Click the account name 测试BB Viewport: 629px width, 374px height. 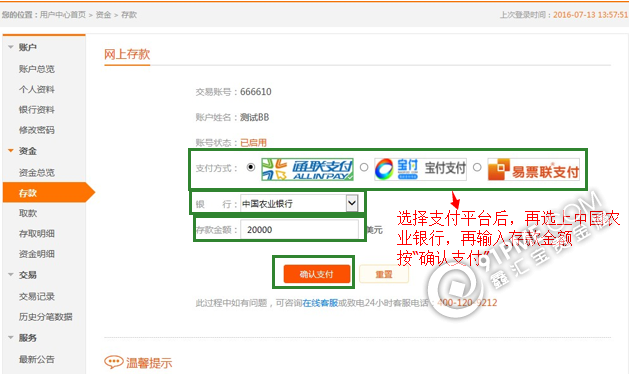coord(254,117)
